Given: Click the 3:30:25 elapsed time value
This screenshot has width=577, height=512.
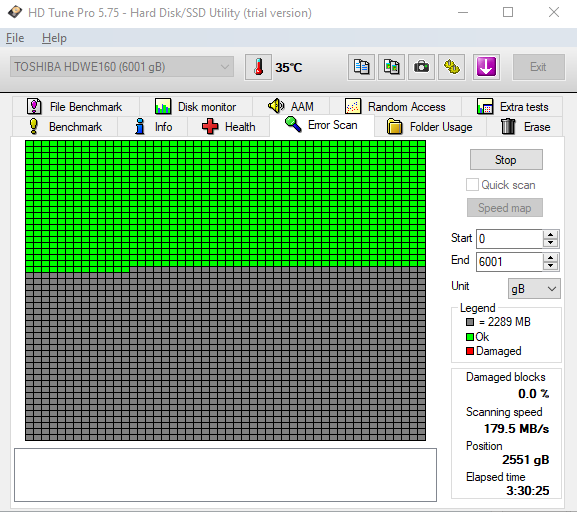Looking at the screenshot, I should coord(528,490).
